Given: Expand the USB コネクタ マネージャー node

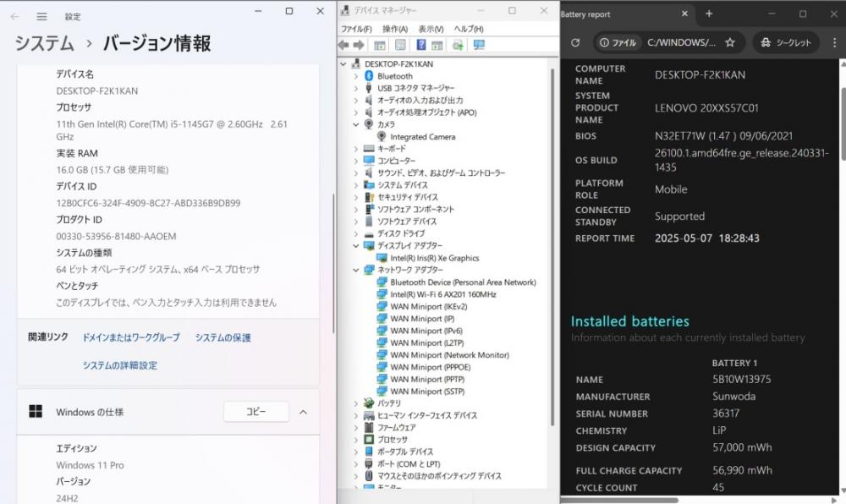Looking at the screenshot, I should (x=355, y=88).
